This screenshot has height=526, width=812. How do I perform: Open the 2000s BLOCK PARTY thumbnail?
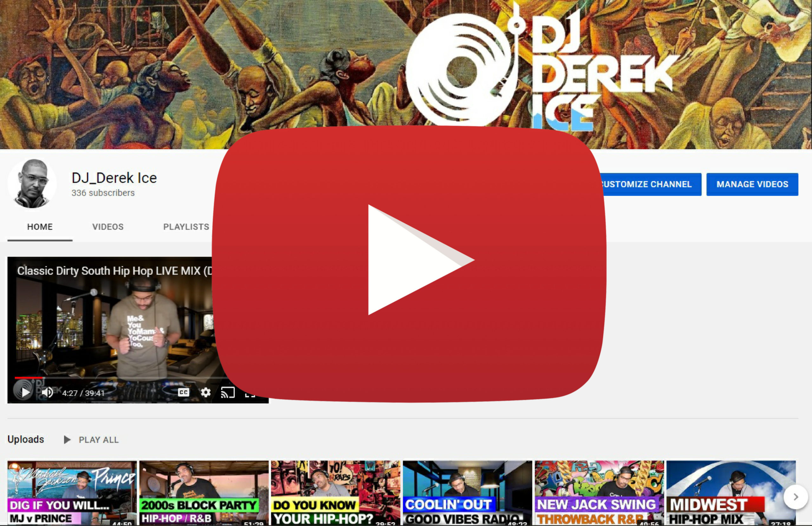coord(204,493)
